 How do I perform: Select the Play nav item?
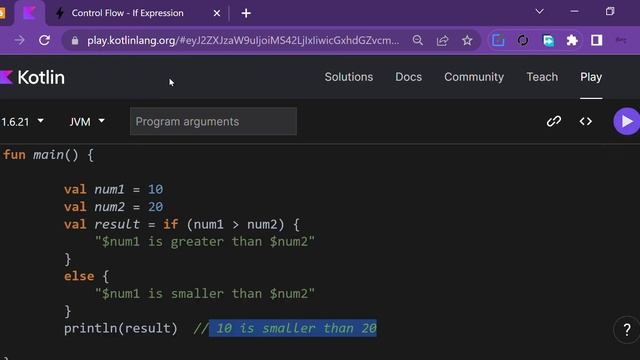pyautogui.click(x=591, y=77)
